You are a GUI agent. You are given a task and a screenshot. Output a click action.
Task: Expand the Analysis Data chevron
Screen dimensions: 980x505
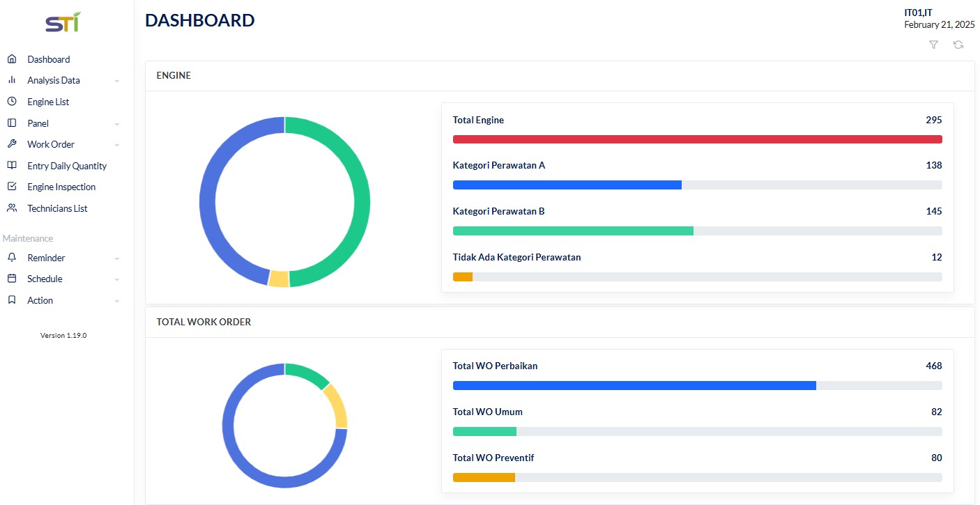tap(117, 81)
